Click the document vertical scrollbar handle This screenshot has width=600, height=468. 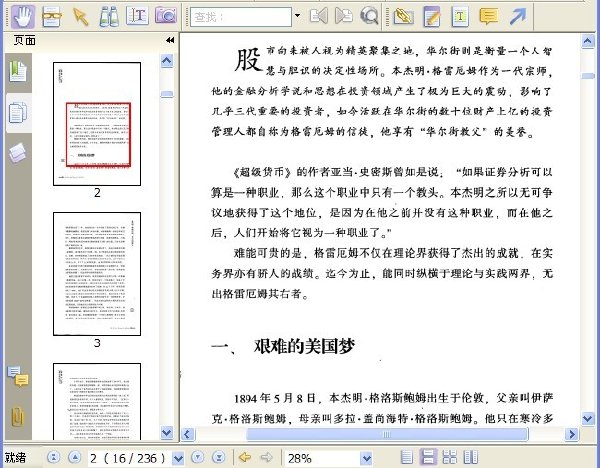pyautogui.click(x=588, y=76)
